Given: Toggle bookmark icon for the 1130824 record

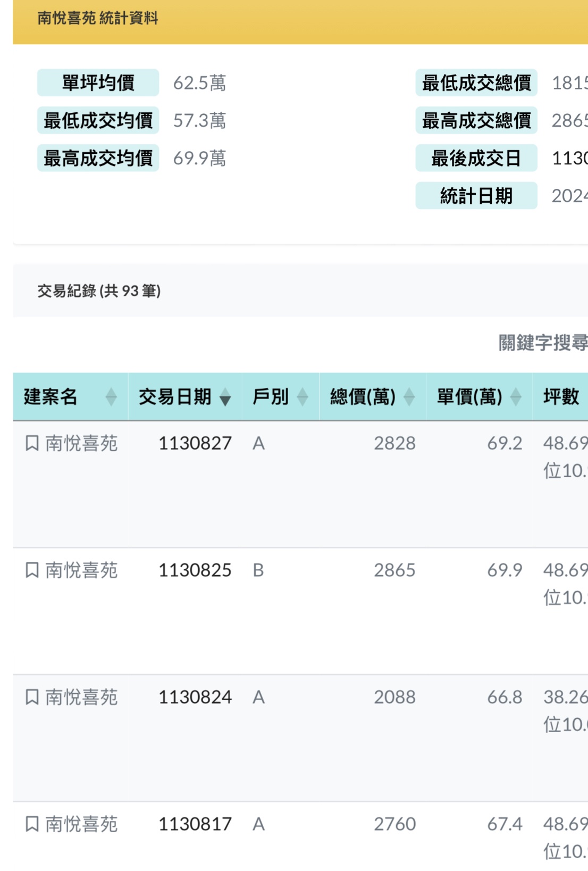Looking at the screenshot, I should (x=32, y=696).
